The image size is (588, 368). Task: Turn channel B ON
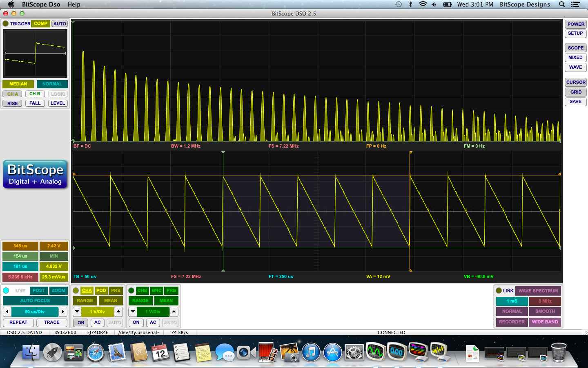point(136,323)
